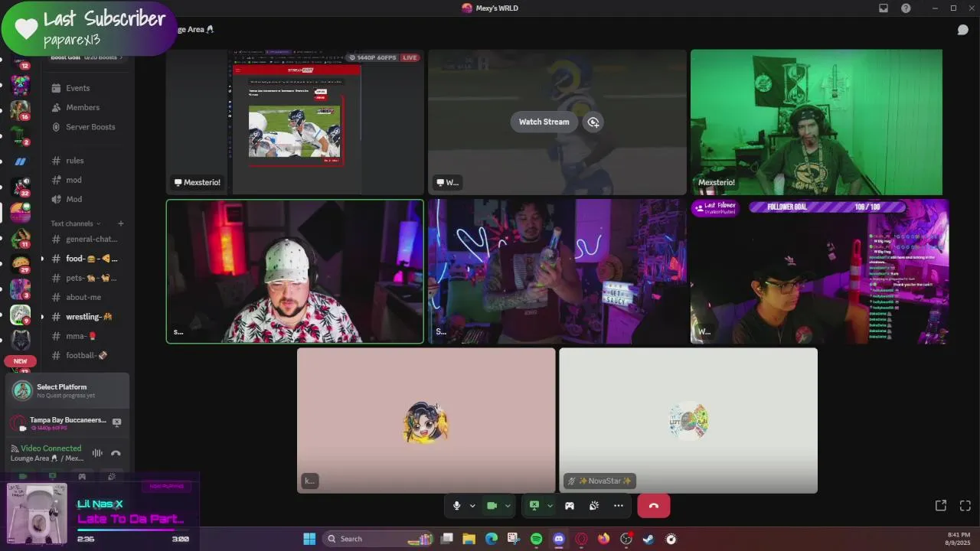The image size is (980, 551).
Task: Focus participant tile with anime avatar
Action: 426,421
